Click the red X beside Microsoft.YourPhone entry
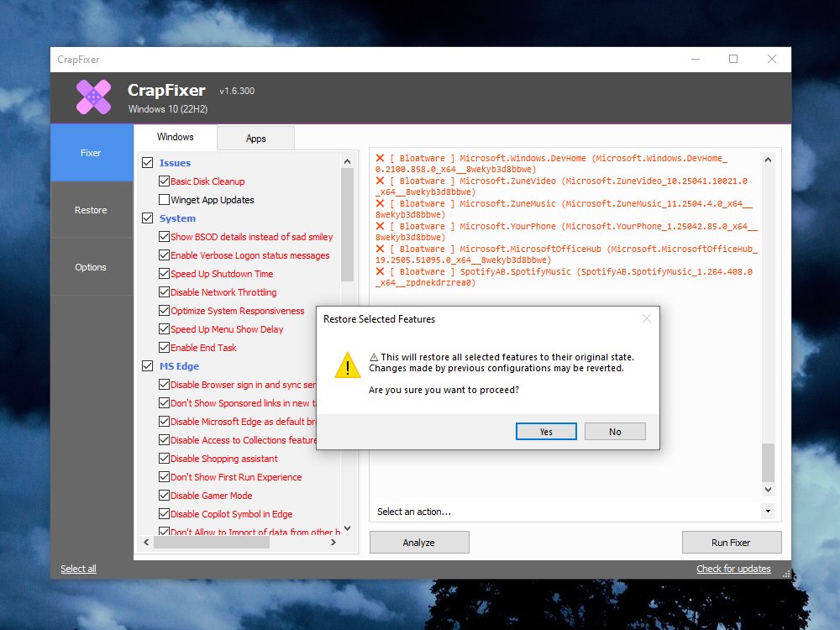This screenshot has width=840, height=630. (x=380, y=226)
